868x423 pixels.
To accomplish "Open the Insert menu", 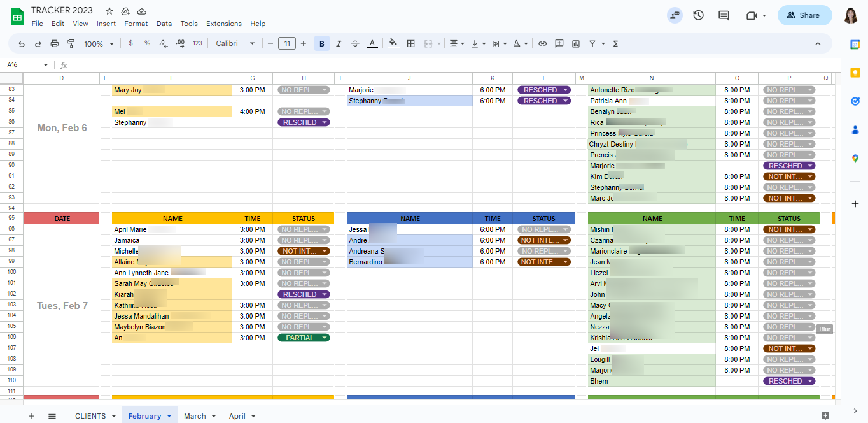I will 106,24.
